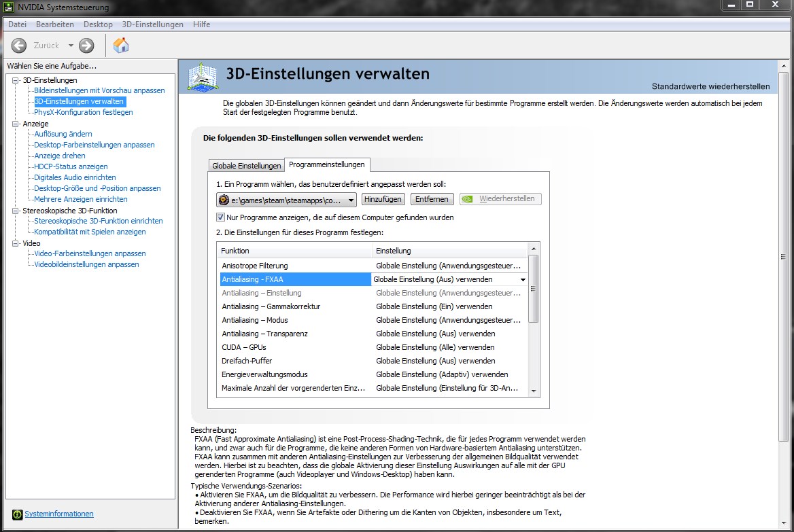Open the Datei menu
Screen dimensions: 794x532
coord(17,24)
